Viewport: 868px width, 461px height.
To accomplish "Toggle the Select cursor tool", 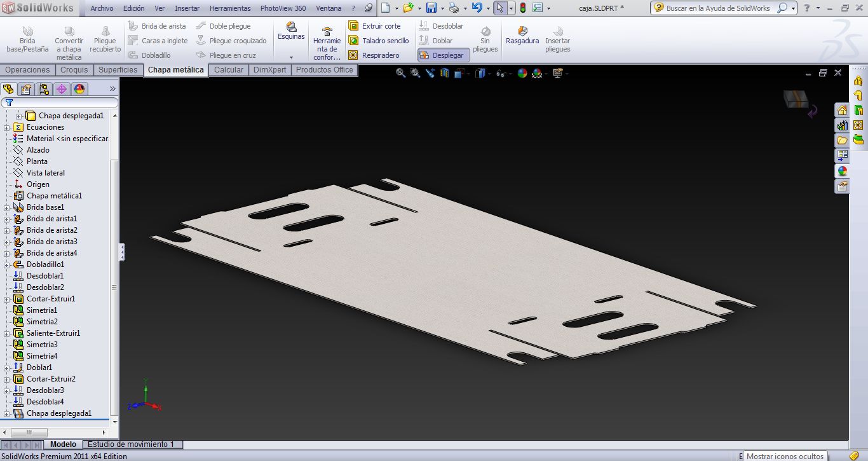I will click(499, 8).
